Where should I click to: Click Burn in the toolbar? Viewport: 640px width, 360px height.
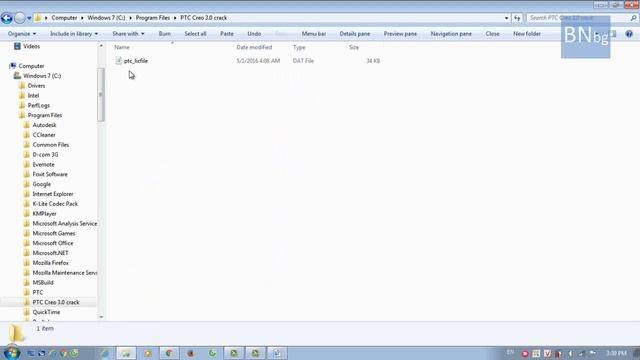pyautogui.click(x=164, y=34)
